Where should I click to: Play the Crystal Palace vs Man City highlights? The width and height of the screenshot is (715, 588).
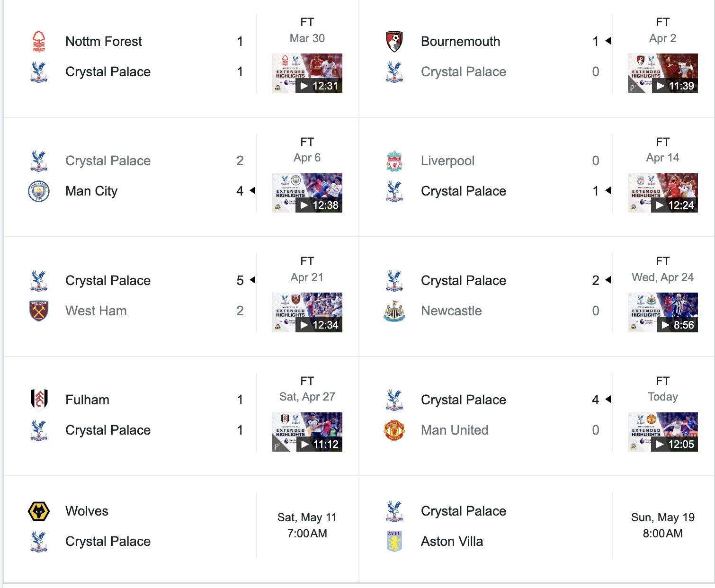(x=307, y=193)
